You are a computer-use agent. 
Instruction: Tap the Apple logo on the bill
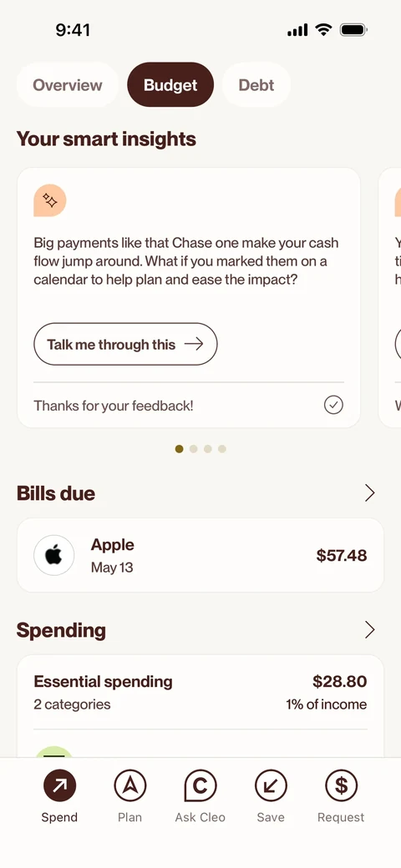coord(53,555)
